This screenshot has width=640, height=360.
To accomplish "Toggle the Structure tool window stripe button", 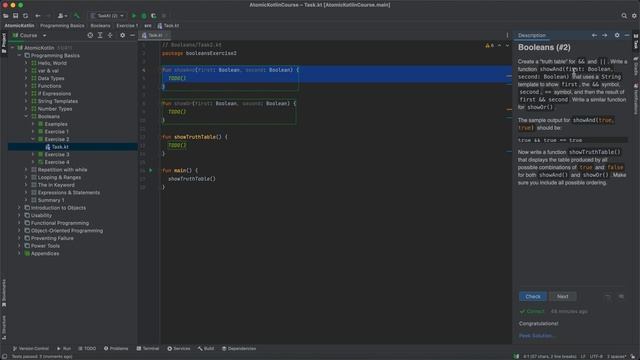I will coord(4,327).
